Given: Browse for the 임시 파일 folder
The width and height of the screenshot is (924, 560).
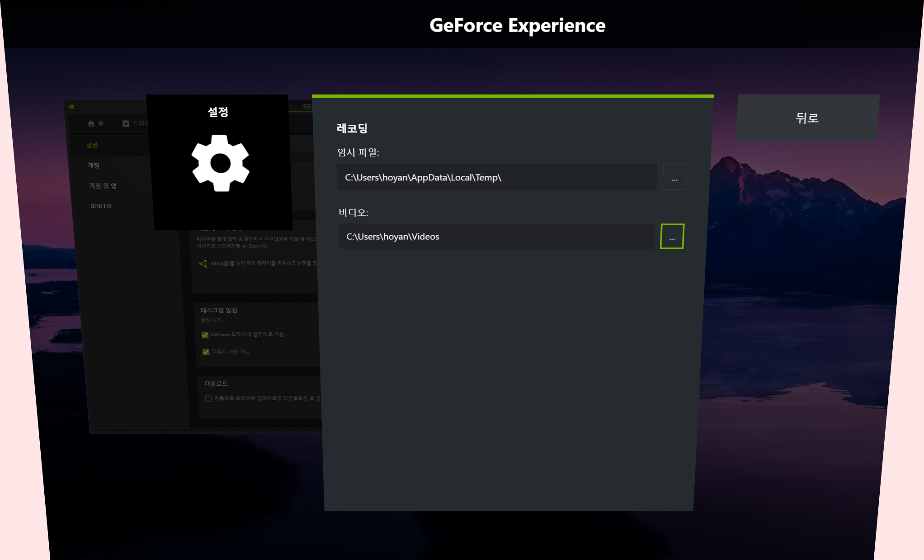Looking at the screenshot, I should [x=674, y=177].
